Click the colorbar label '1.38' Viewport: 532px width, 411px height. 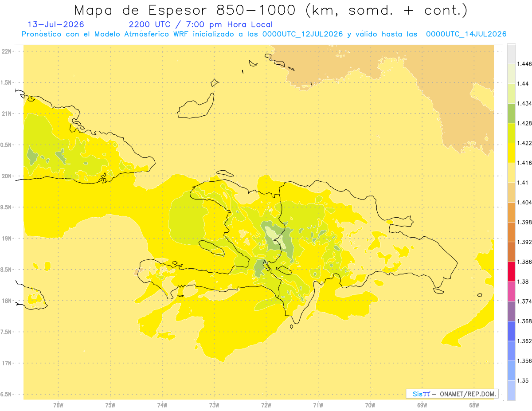(x=523, y=282)
